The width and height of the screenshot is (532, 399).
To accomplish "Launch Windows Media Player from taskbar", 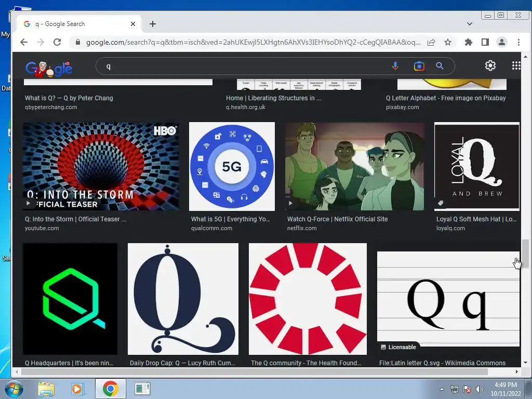I will coord(77,389).
